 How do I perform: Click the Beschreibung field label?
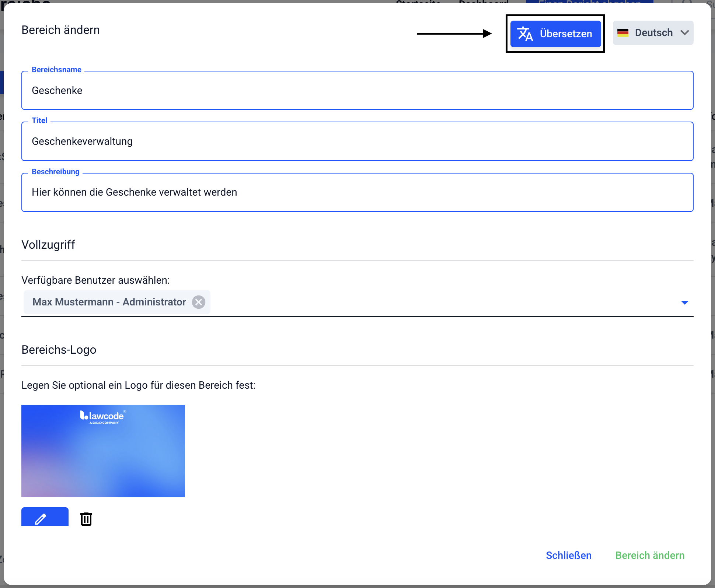[x=56, y=172]
